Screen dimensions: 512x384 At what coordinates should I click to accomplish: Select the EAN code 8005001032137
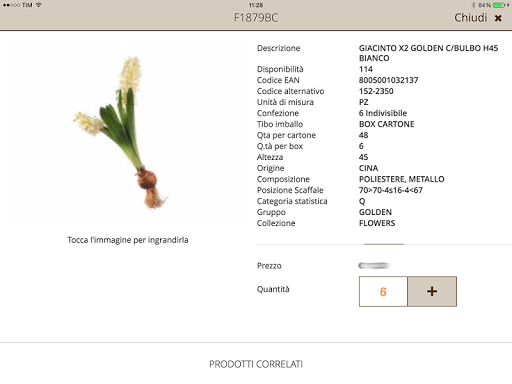388,80
